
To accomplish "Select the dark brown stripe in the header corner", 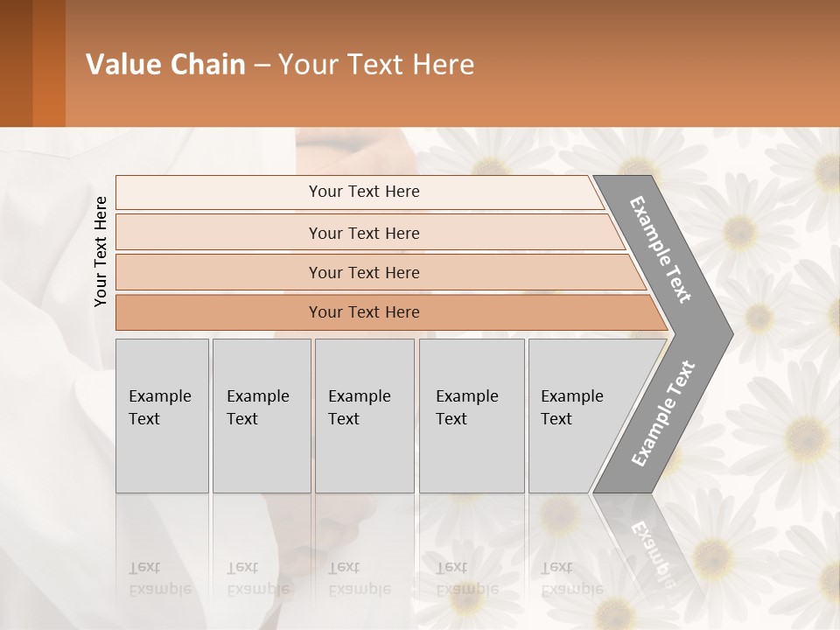I will 16,63.
